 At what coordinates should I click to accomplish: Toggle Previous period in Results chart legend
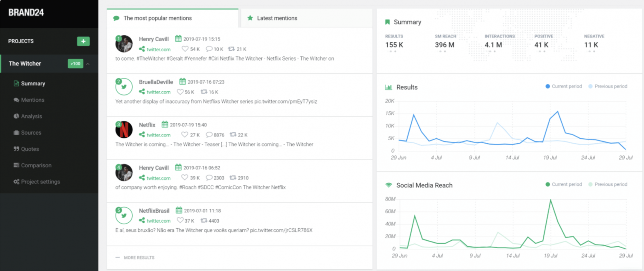pos(608,86)
